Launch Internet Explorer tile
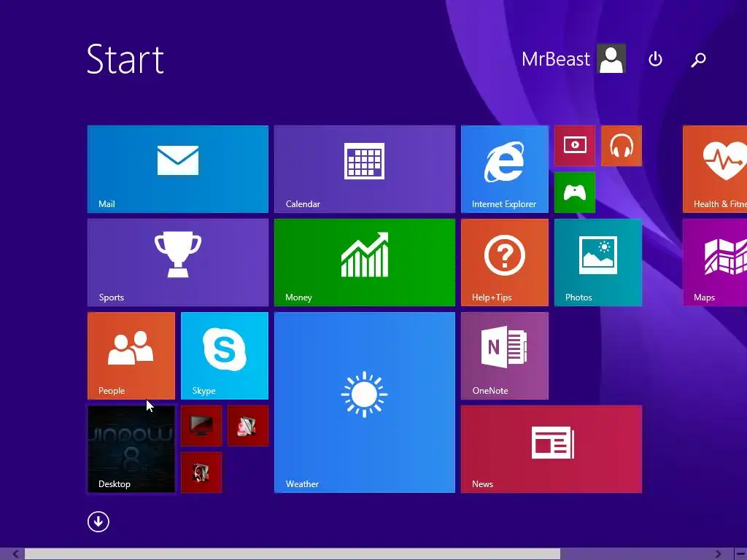747x560 pixels. point(505,169)
